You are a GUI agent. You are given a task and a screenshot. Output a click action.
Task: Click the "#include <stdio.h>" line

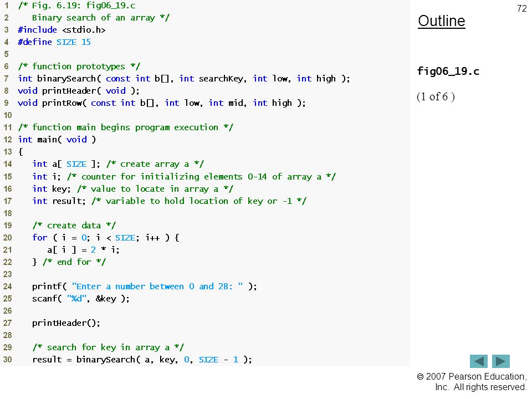62,30
